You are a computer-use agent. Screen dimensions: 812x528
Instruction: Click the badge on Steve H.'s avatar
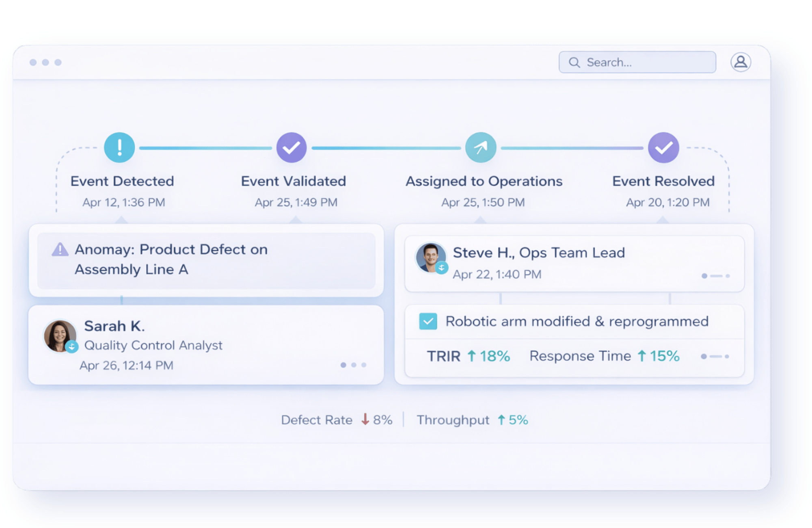[443, 268]
